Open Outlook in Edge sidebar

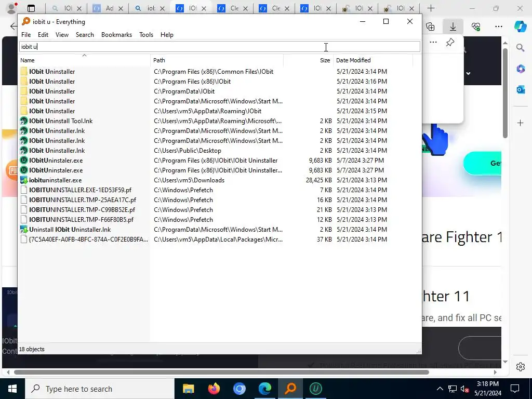click(521, 89)
